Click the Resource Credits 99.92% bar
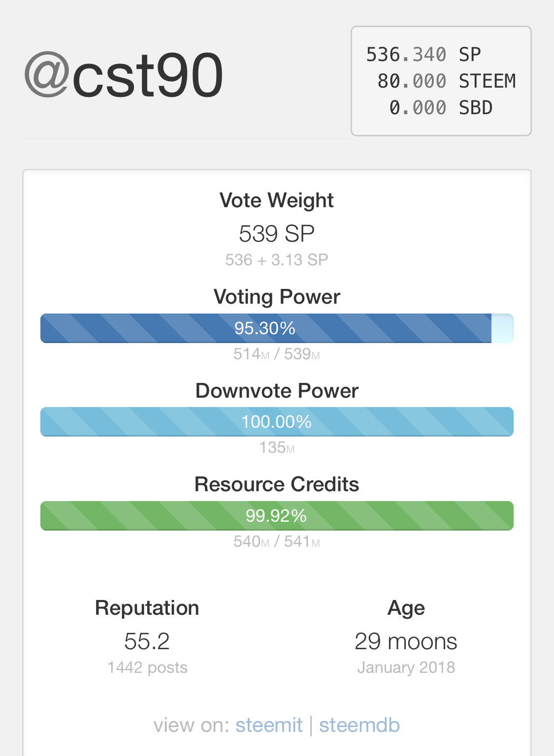 (277, 516)
